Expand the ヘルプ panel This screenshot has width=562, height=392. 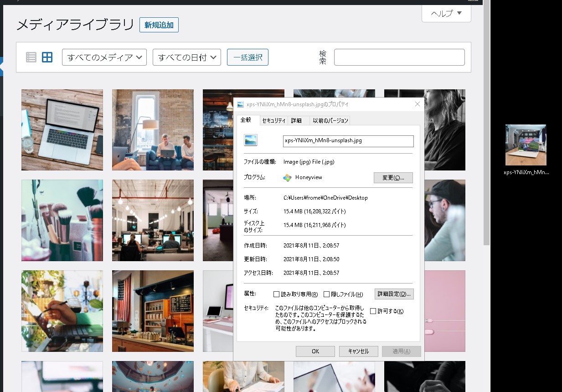tap(446, 14)
